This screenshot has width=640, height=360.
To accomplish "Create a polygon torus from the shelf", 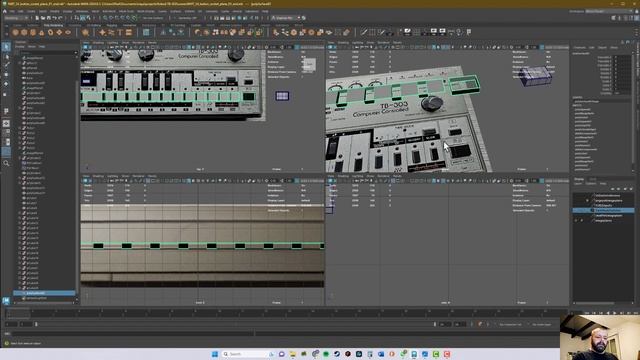I will pyautogui.click(x=51, y=32).
